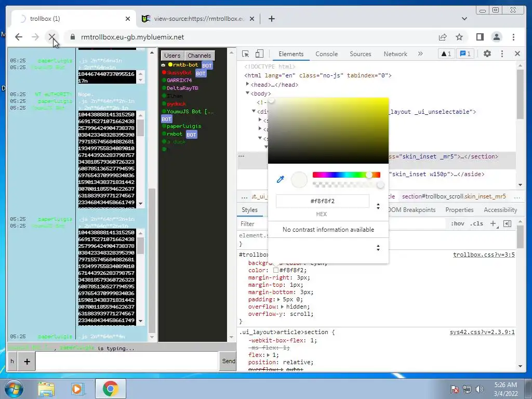The image size is (532, 399).
Task: Open the DOM Breakpoints tab
Action: [x=411, y=210]
